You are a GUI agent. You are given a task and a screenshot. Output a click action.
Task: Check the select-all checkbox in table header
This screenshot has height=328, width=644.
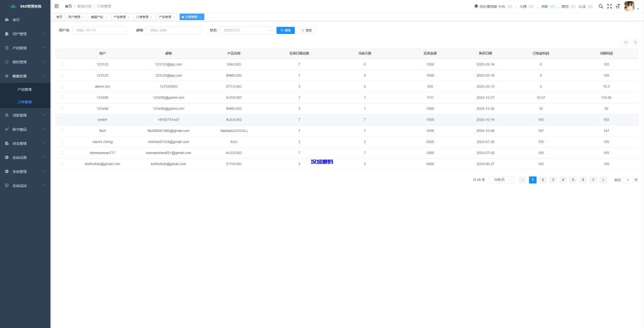(62, 53)
